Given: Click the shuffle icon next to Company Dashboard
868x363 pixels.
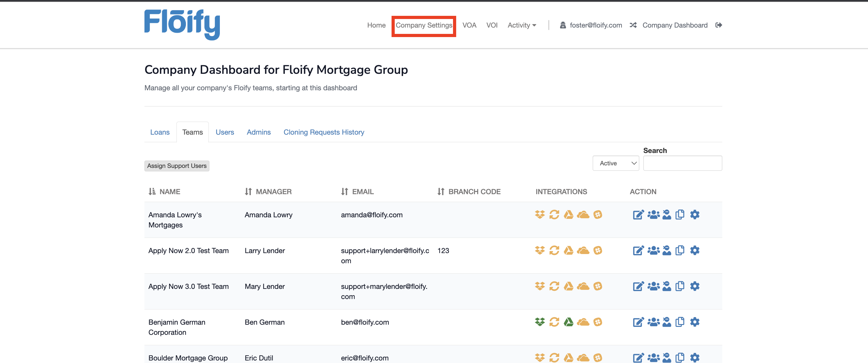Looking at the screenshot, I should (x=633, y=25).
